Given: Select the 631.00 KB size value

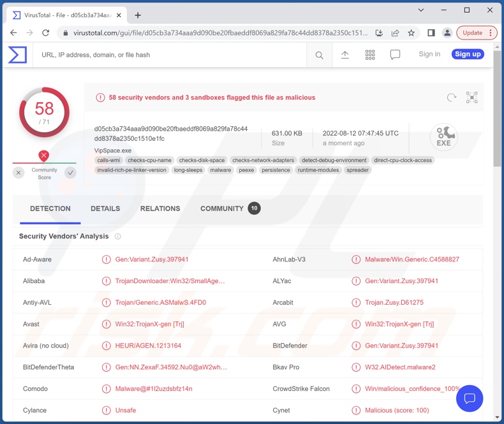Looking at the screenshot, I should pyautogui.click(x=286, y=133).
